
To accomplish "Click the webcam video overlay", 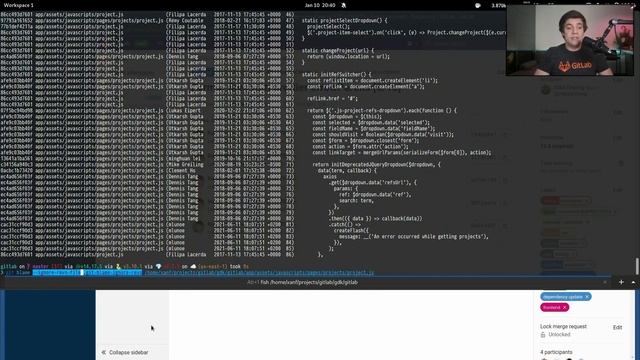I will coord(570,40).
